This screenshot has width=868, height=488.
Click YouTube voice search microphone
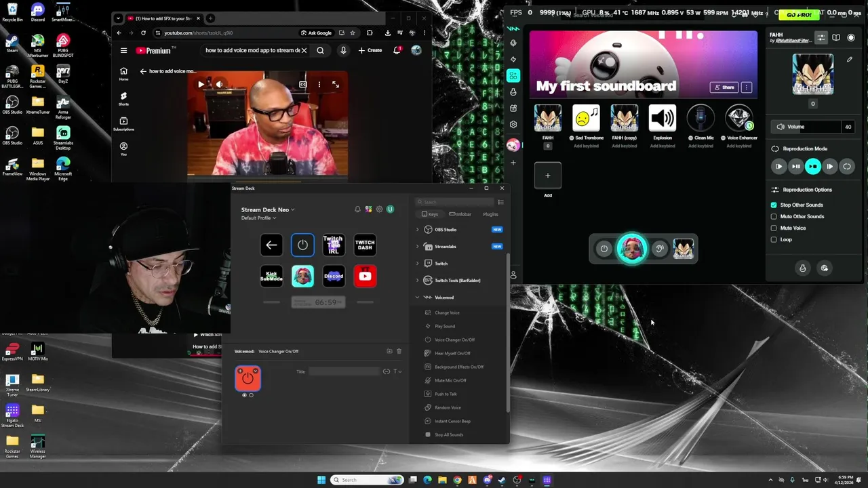[343, 50]
